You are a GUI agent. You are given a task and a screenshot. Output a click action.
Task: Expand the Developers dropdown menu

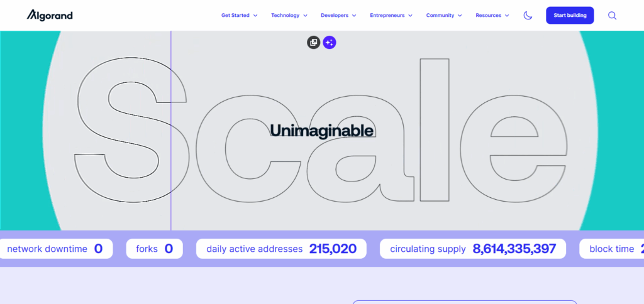[338, 15]
